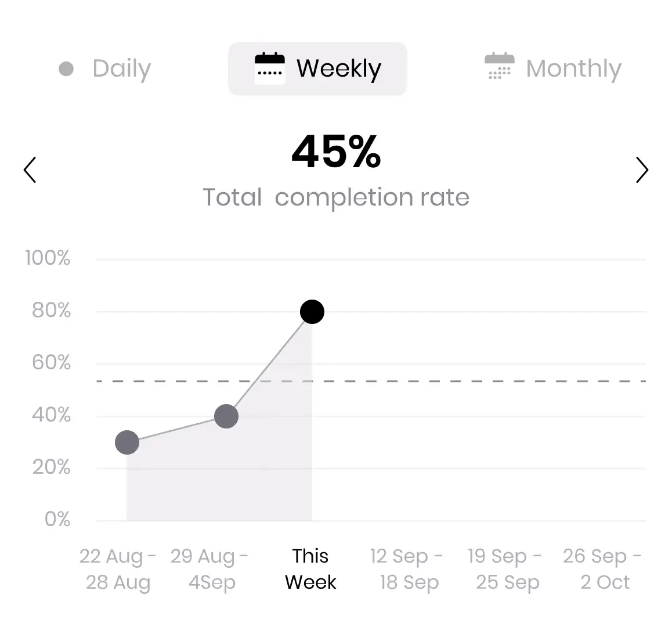Click the dashed average line

(x=464, y=381)
